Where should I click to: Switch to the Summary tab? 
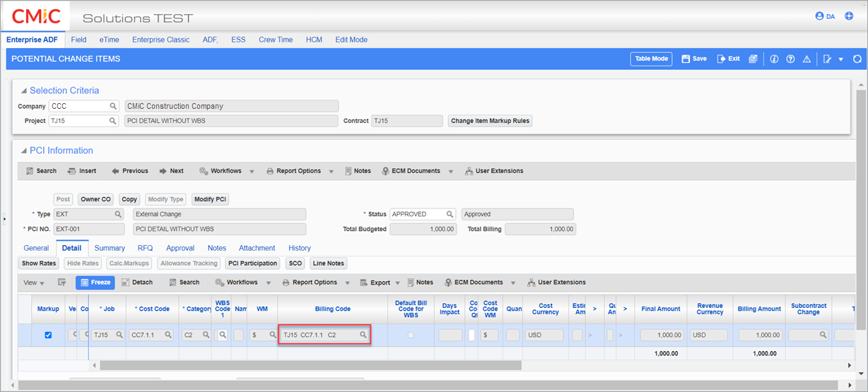(110, 248)
